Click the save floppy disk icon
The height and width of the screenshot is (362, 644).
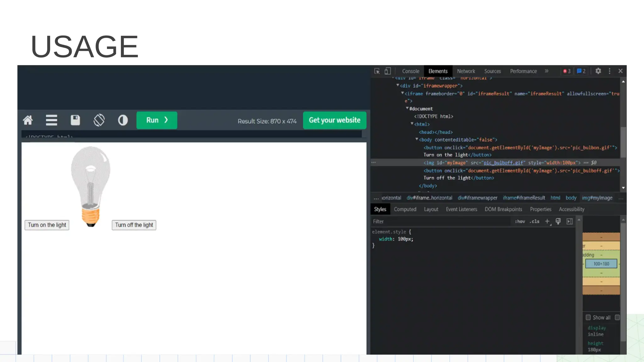pos(75,120)
